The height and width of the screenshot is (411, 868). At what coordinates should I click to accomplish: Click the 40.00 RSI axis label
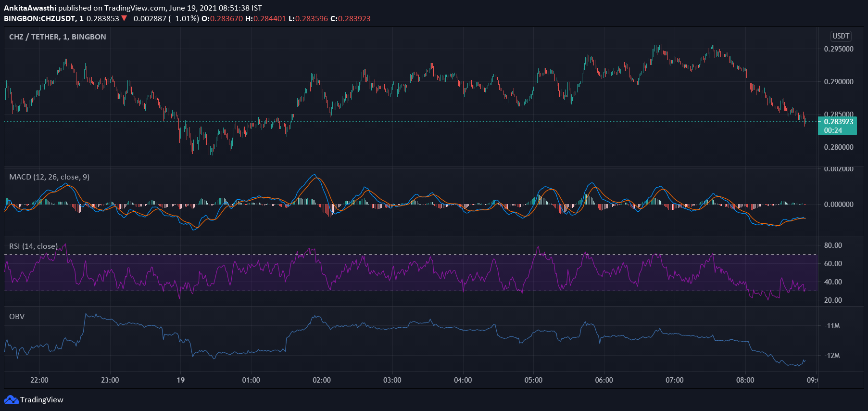pyautogui.click(x=833, y=282)
